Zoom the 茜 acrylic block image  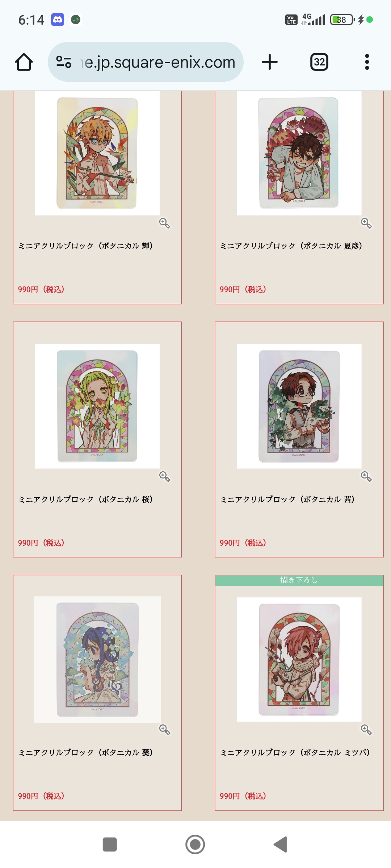click(366, 477)
